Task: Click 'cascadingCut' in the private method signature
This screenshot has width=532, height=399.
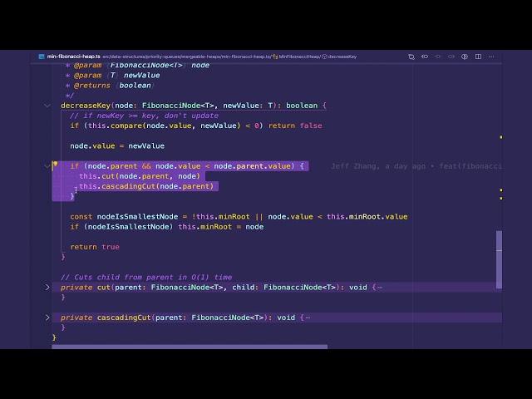Action: (x=124, y=318)
